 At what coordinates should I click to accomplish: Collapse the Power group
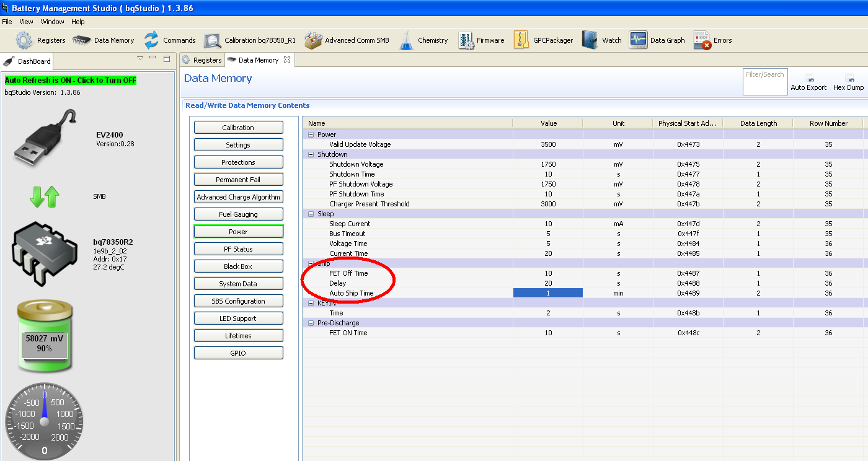tap(311, 134)
